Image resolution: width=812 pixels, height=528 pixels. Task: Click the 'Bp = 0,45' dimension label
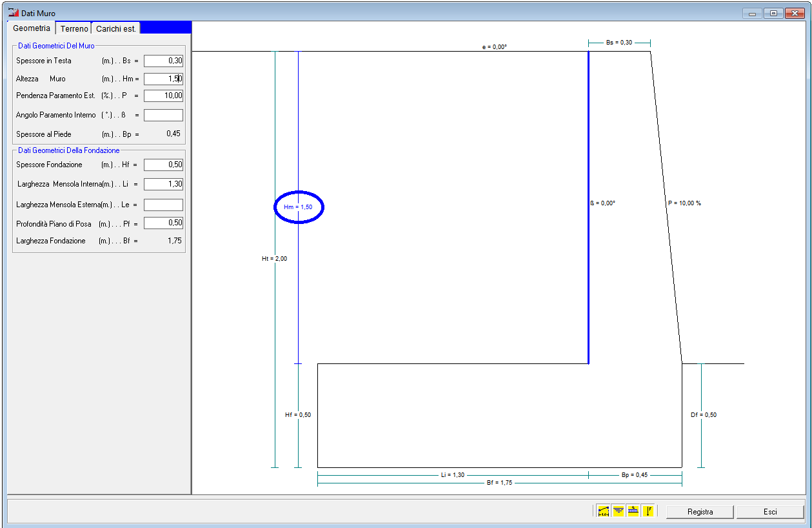(x=635, y=475)
